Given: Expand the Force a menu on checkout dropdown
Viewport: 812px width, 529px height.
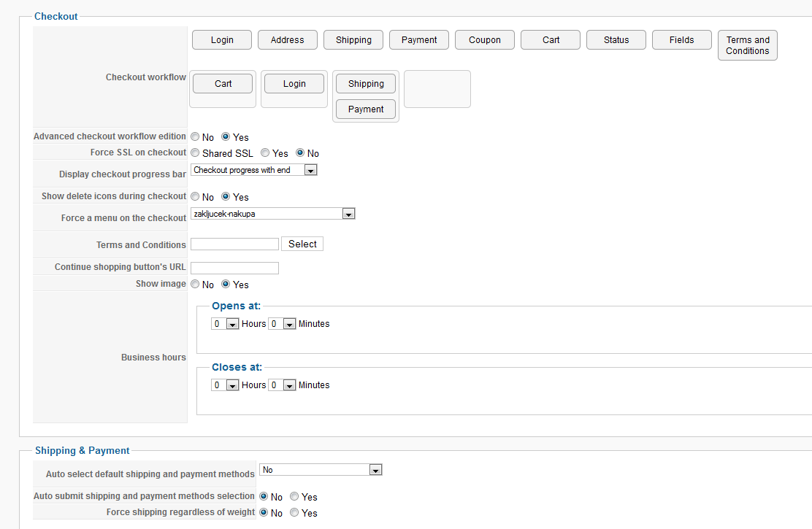Looking at the screenshot, I should point(348,215).
